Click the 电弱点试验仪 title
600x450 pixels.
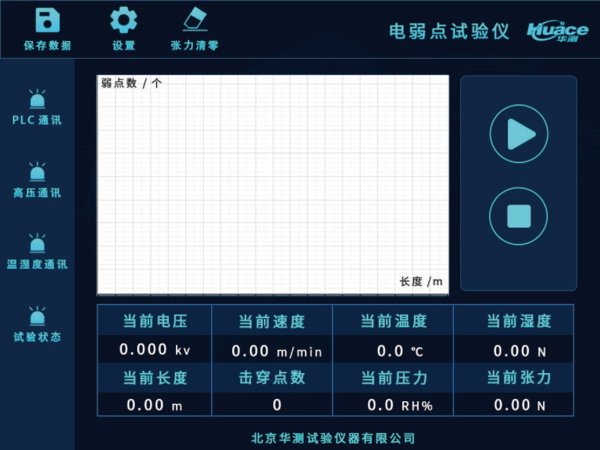tap(449, 31)
